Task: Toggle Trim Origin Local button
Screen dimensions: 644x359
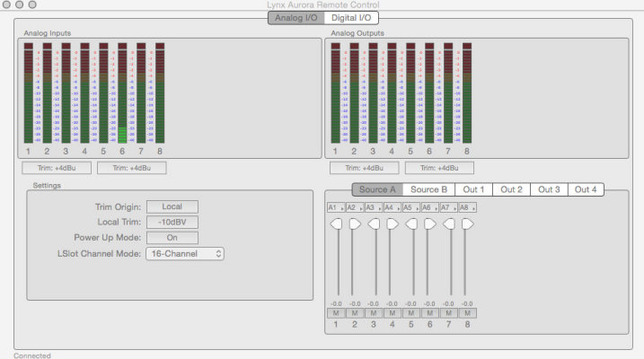Action: click(x=172, y=206)
